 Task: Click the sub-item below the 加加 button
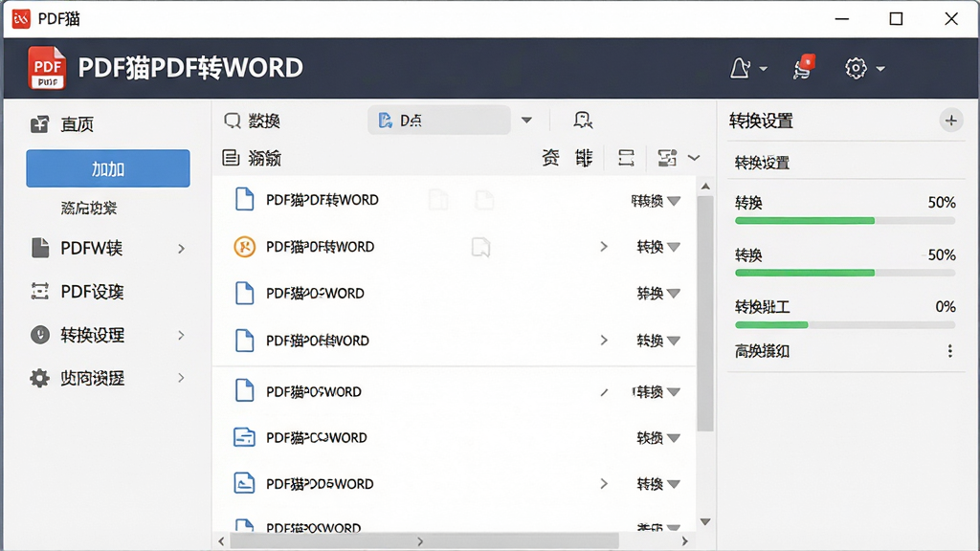click(x=89, y=208)
